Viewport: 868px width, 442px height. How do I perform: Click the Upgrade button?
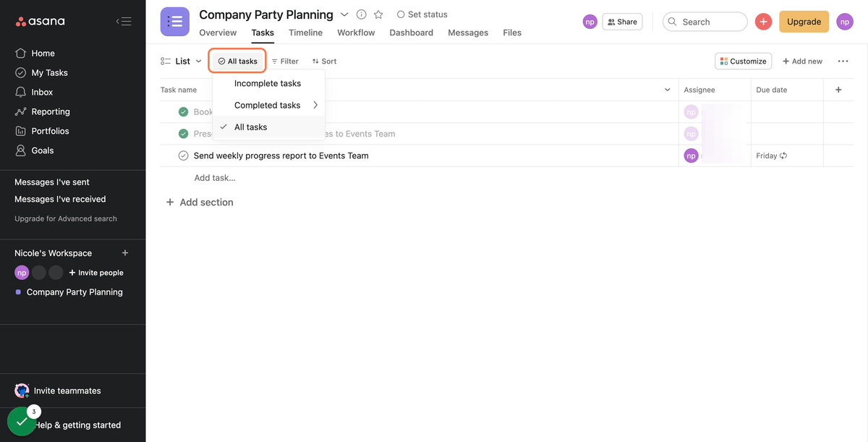(804, 22)
